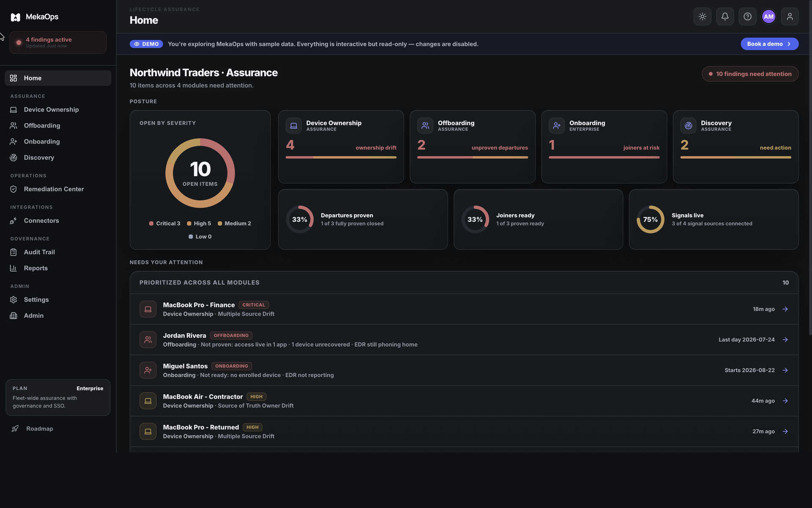This screenshot has height=508, width=812.
Task: Open Device Ownership in the sidebar
Action: point(58,110)
